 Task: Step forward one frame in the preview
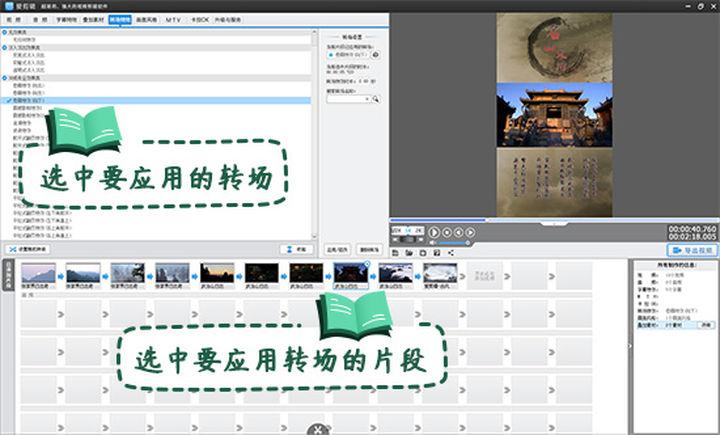pos(470,232)
